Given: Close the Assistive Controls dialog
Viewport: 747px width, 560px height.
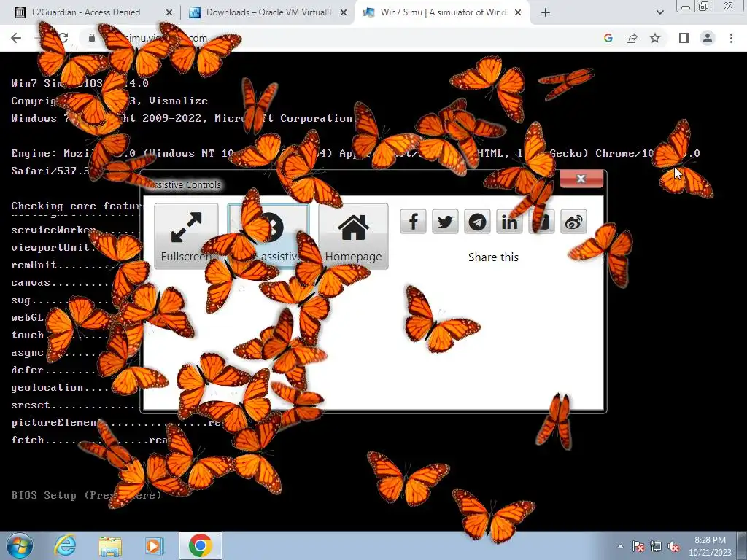Looking at the screenshot, I should pyautogui.click(x=581, y=179).
